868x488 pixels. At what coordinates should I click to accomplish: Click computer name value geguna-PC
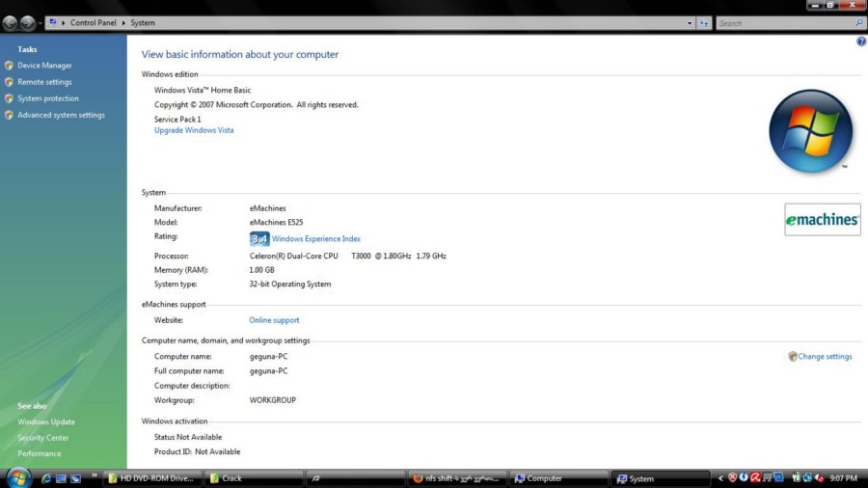point(268,356)
